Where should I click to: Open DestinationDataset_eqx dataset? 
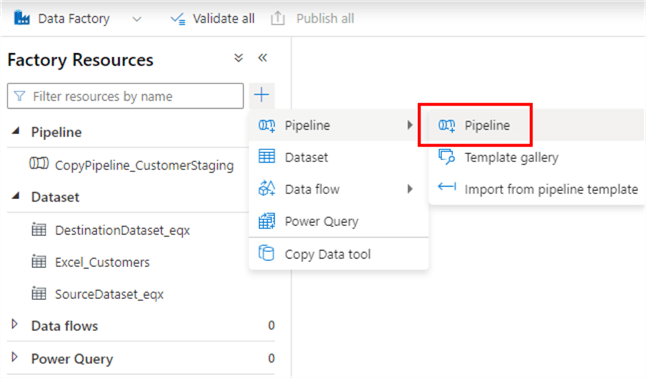point(122,230)
